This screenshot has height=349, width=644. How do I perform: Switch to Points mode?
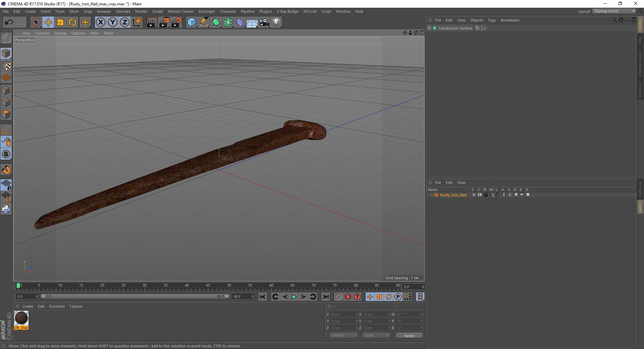pyautogui.click(x=6, y=90)
